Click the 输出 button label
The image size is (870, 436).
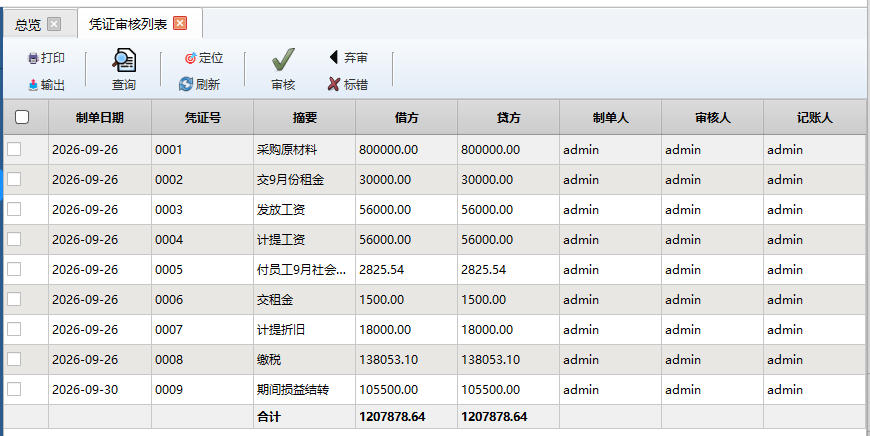point(53,85)
